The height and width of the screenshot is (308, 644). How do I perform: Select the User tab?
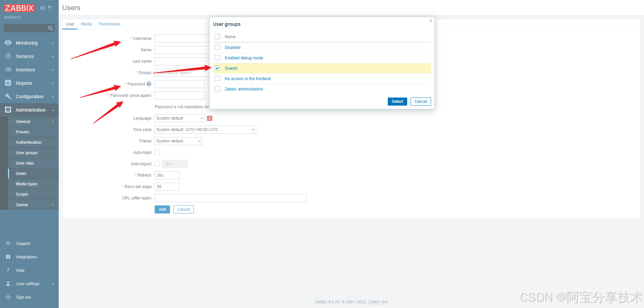(70, 24)
